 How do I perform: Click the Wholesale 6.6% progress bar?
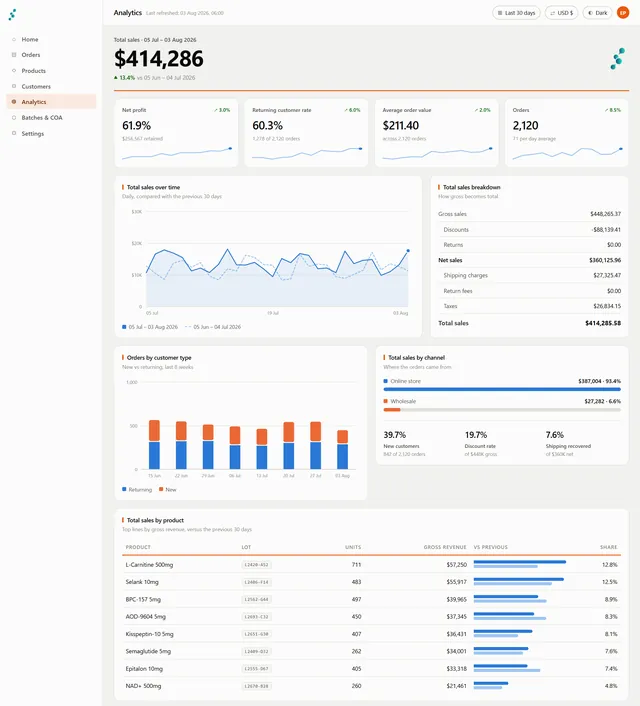click(x=502, y=410)
